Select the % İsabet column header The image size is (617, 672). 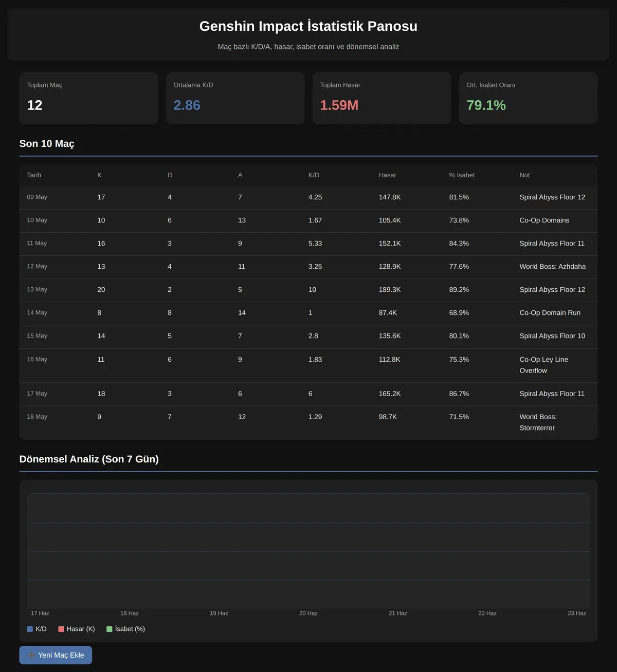click(x=462, y=175)
